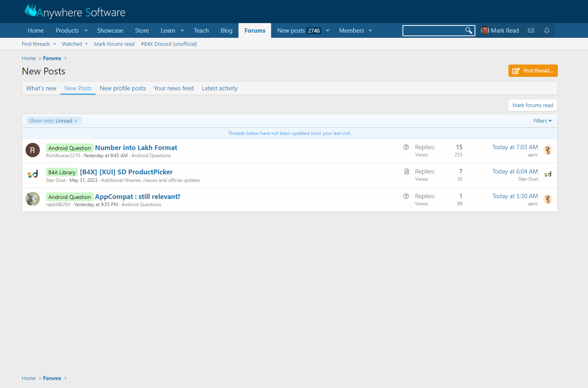Screen dimensions: 588x388
Task: Open rabbitBUSH's avatar beside AppCompat thread
Action: (33, 199)
